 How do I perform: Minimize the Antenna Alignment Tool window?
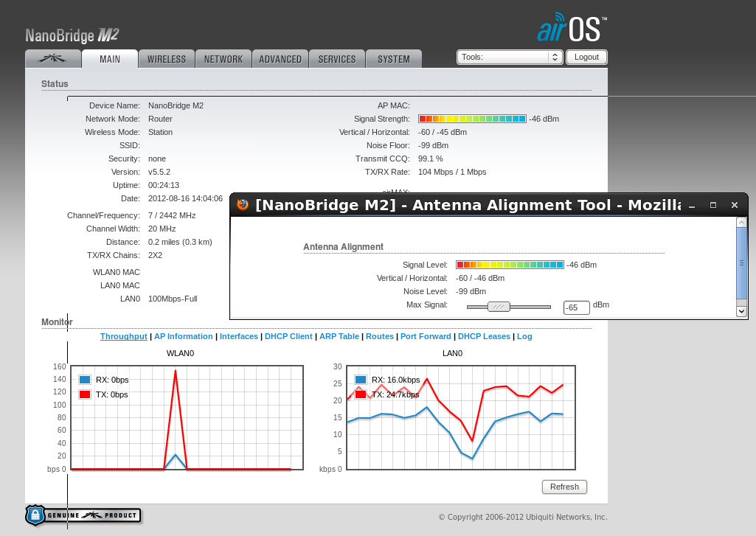pos(692,206)
